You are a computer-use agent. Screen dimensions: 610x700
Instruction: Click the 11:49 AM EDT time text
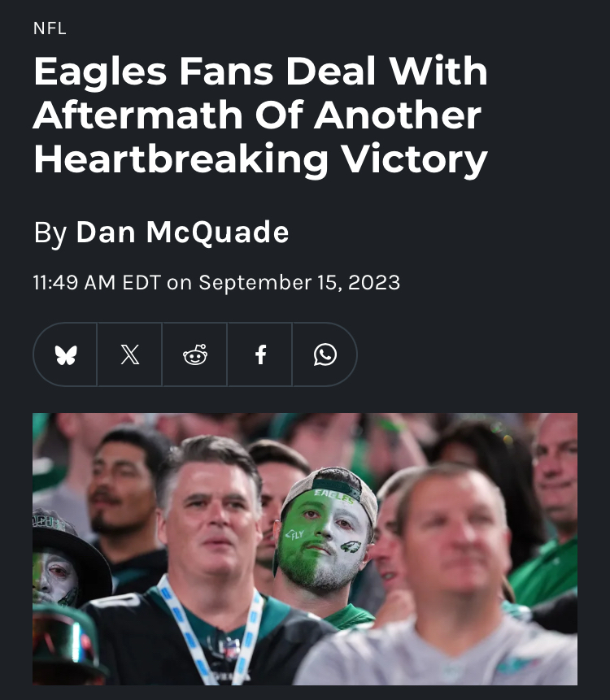[x=97, y=283]
